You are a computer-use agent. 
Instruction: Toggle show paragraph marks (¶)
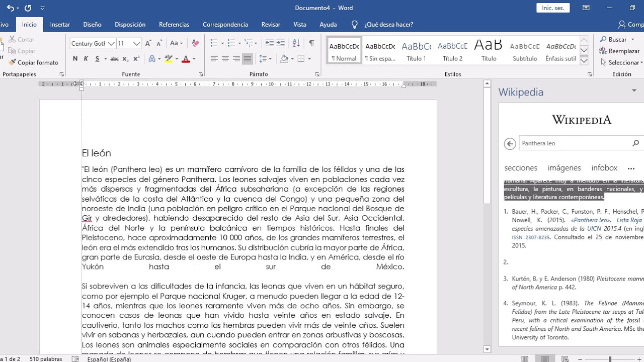click(311, 44)
